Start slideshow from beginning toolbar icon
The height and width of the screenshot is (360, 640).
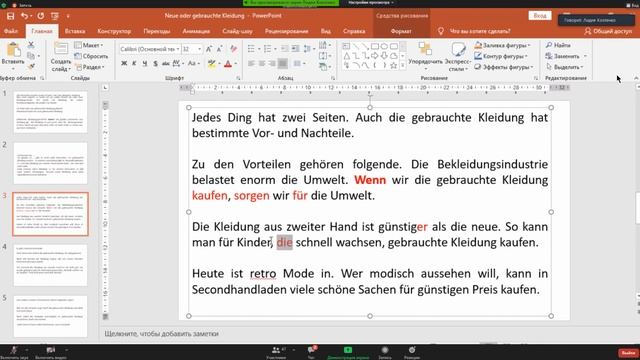tap(55, 16)
